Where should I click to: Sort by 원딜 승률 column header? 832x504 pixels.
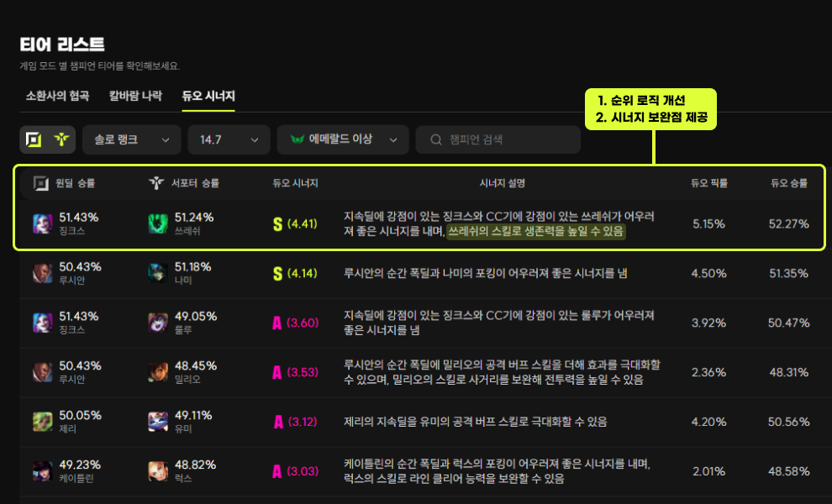pos(75,183)
